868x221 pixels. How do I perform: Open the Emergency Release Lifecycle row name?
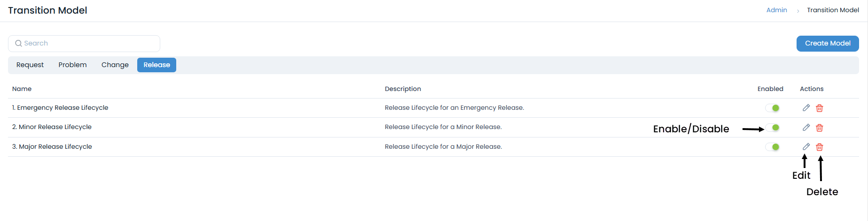[60, 107]
